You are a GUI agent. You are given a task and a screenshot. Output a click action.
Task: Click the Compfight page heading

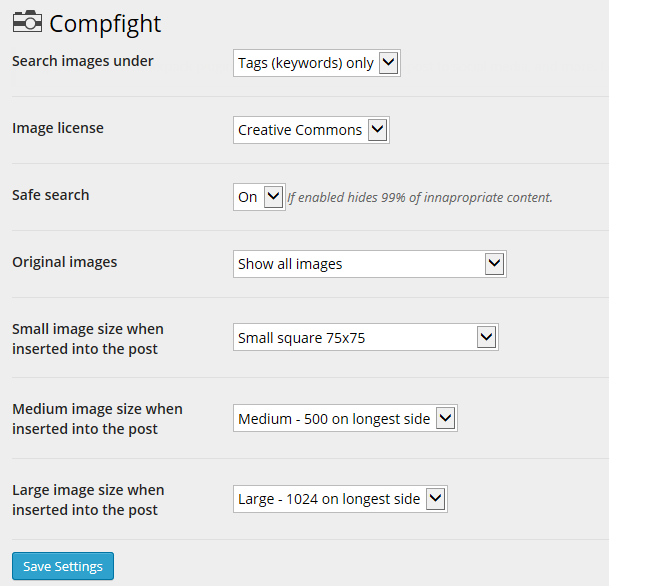coord(105,24)
